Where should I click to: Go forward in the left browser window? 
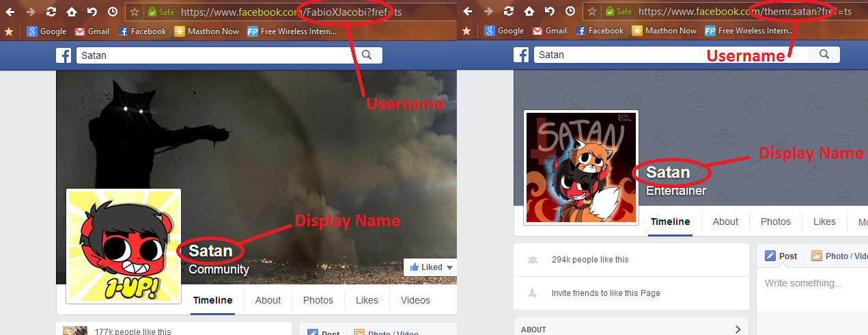click(31, 12)
